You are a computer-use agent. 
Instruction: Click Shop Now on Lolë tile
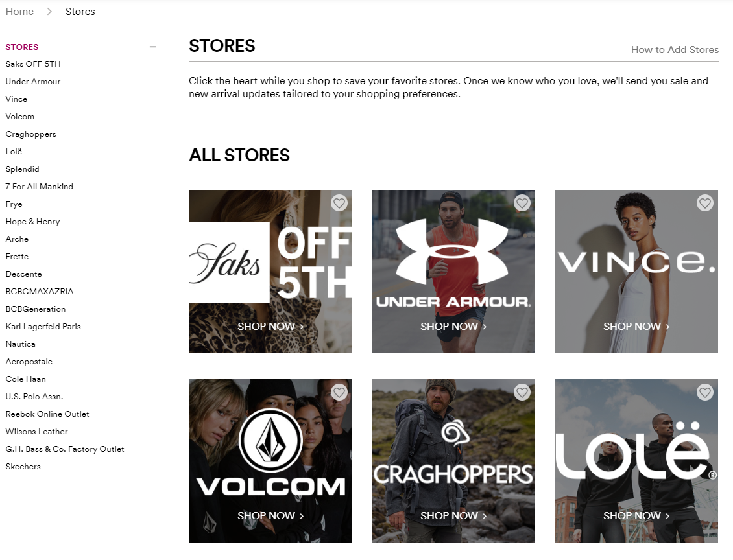[636, 516]
